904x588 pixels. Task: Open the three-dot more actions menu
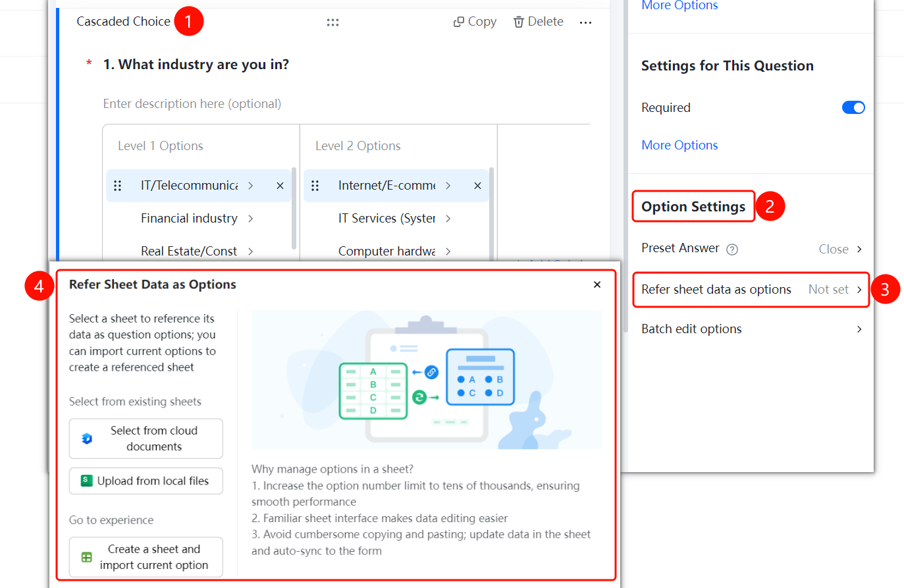click(585, 22)
